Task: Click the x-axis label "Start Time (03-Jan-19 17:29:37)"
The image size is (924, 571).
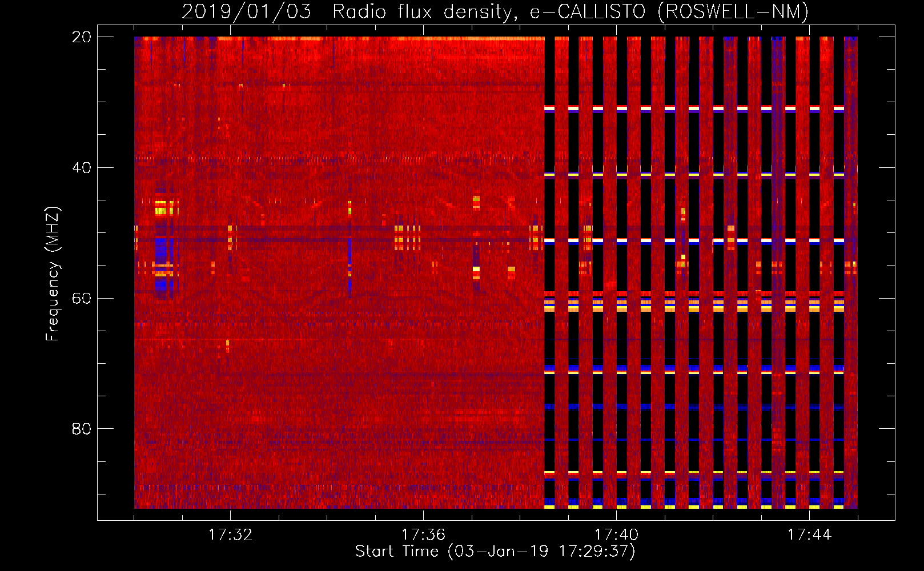Action: (x=495, y=552)
